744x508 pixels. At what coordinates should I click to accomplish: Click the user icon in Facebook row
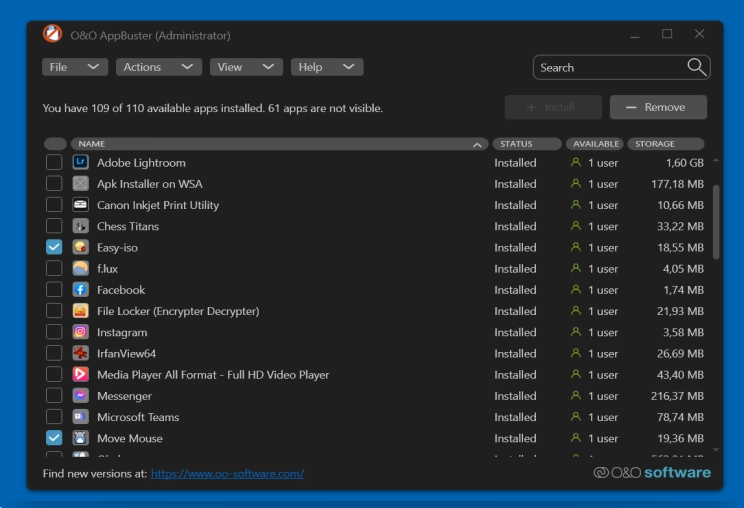(576, 289)
